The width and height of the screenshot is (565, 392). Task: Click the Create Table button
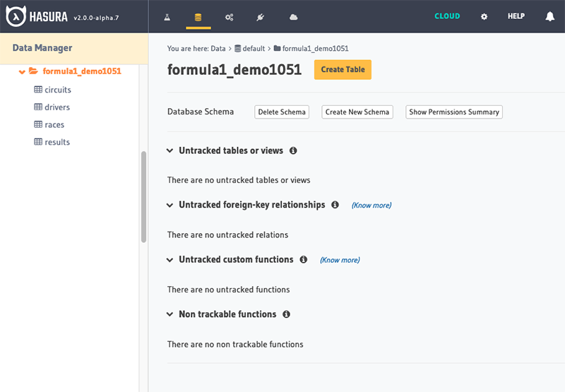(x=343, y=69)
